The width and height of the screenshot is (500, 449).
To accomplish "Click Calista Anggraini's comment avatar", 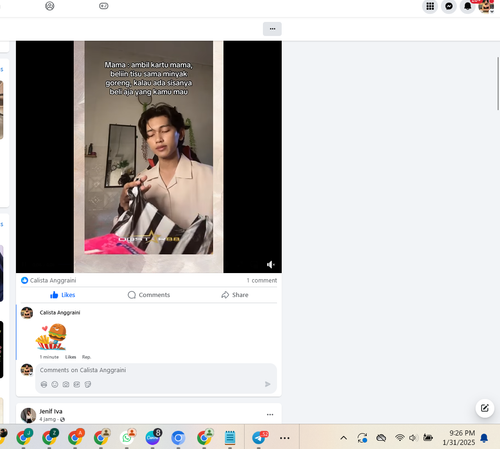I will pyautogui.click(x=27, y=313).
